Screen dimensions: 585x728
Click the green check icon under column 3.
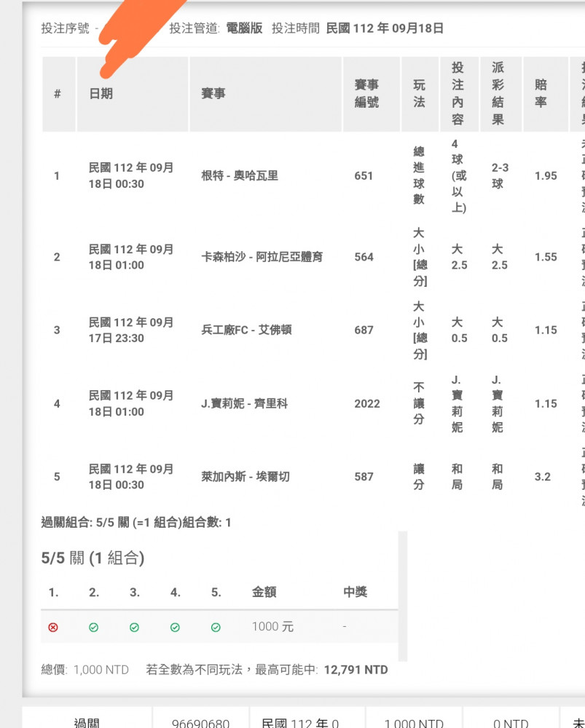(x=134, y=628)
